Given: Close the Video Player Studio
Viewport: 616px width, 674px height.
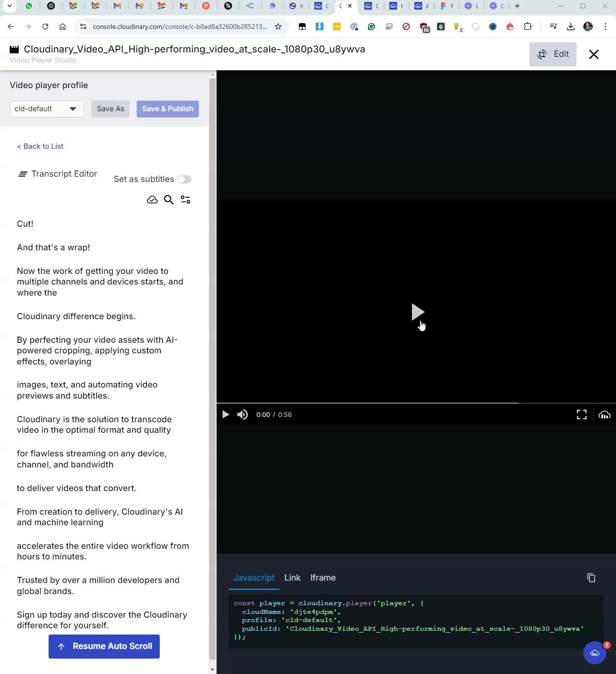Looking at the screenshot, I should coord(594,54).
